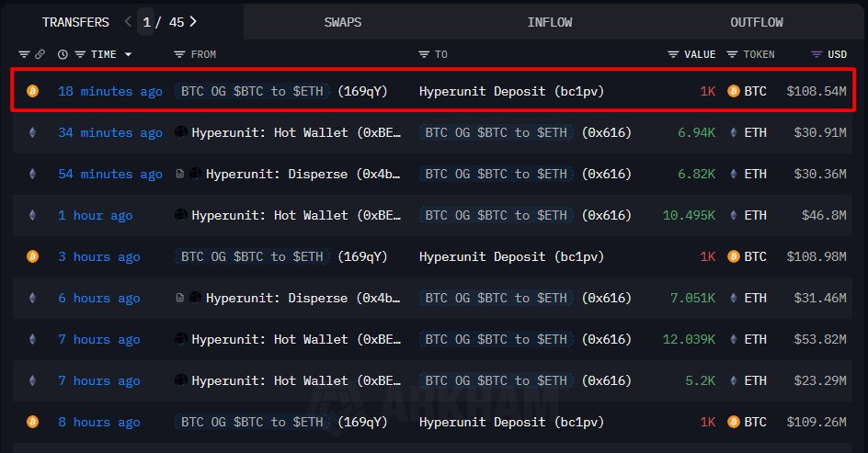
Task: Click the USD amount $31.46M
Action: (820, 298)
